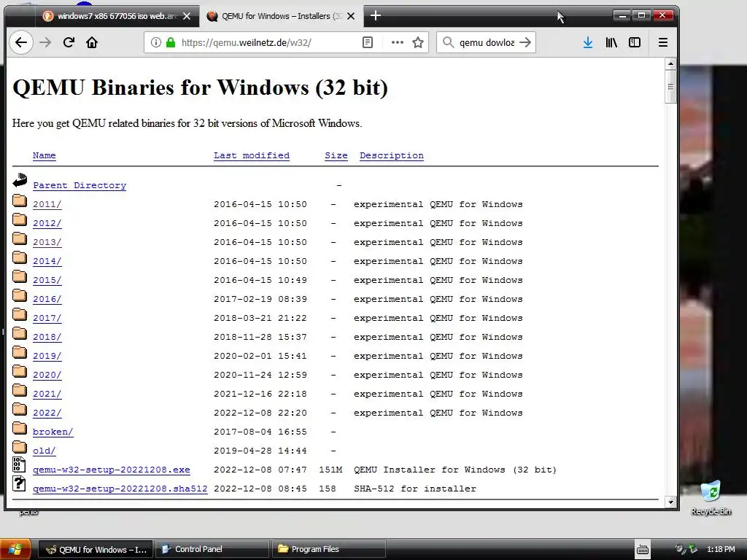Screen dimensions: 747x560
Task: Click the forward navigation arrow
Action: [x=45, y=42]
